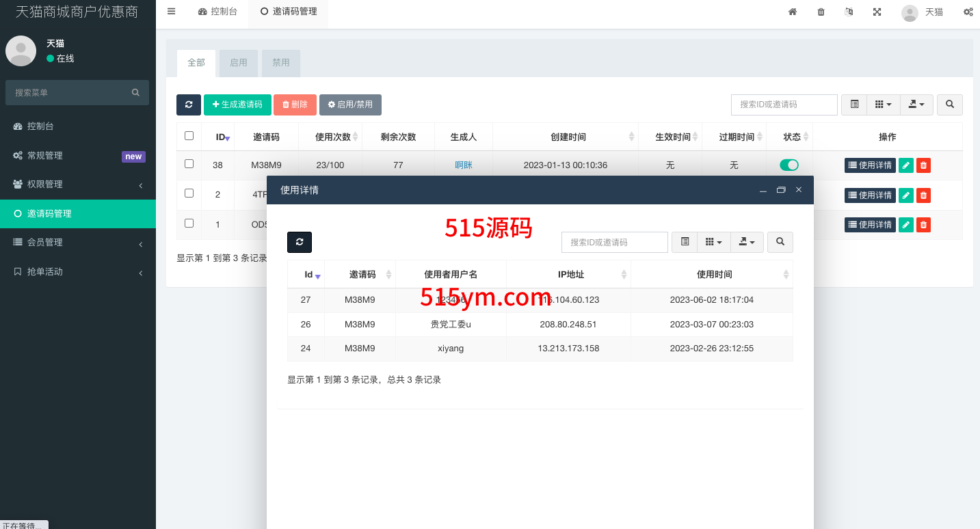Open the columns dropdown in the 使用详情 dialog
980x529 pixels.
pos(713,242)
